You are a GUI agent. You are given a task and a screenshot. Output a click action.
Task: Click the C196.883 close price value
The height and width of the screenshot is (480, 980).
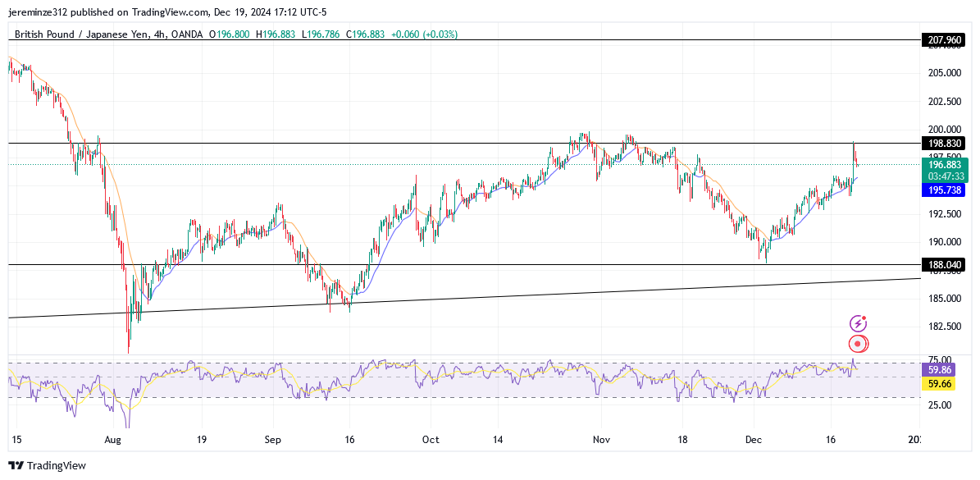366,35
